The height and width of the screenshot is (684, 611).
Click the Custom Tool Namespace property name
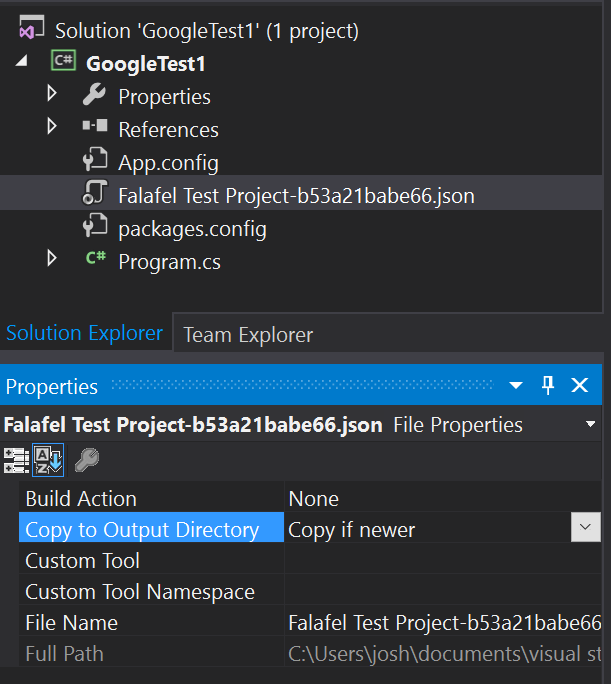pos(140,592)
